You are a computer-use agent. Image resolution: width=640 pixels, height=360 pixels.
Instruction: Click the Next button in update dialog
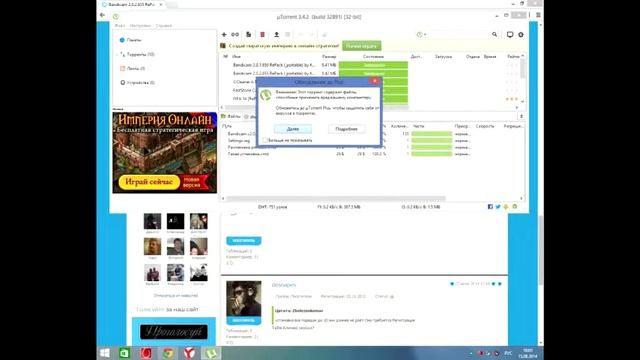point(293,129)
